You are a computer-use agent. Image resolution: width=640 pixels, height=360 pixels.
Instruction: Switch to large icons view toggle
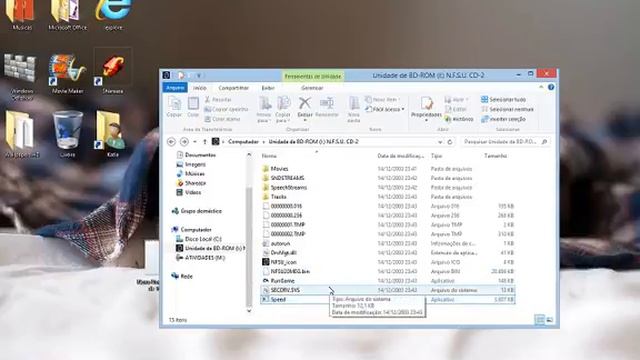[549, 320]
